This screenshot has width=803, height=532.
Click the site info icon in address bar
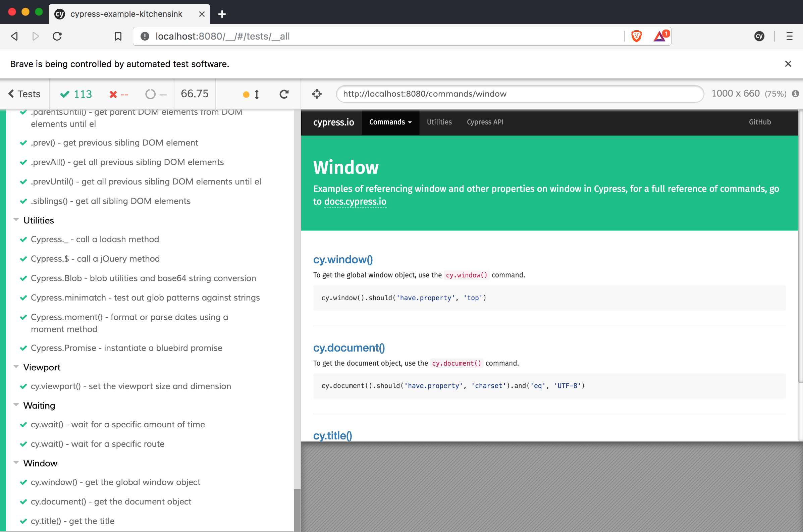pyautogui.click(x=145, y=36)
